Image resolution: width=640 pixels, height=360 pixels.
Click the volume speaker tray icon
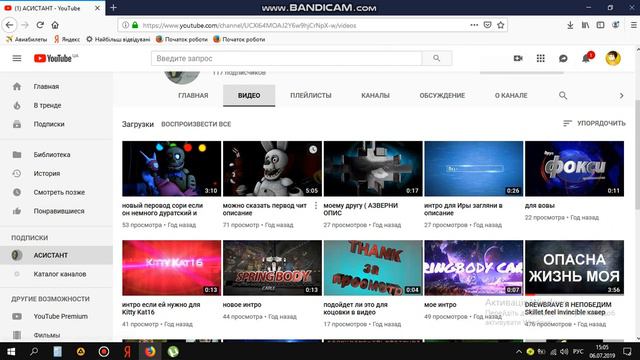click(564, 352)
